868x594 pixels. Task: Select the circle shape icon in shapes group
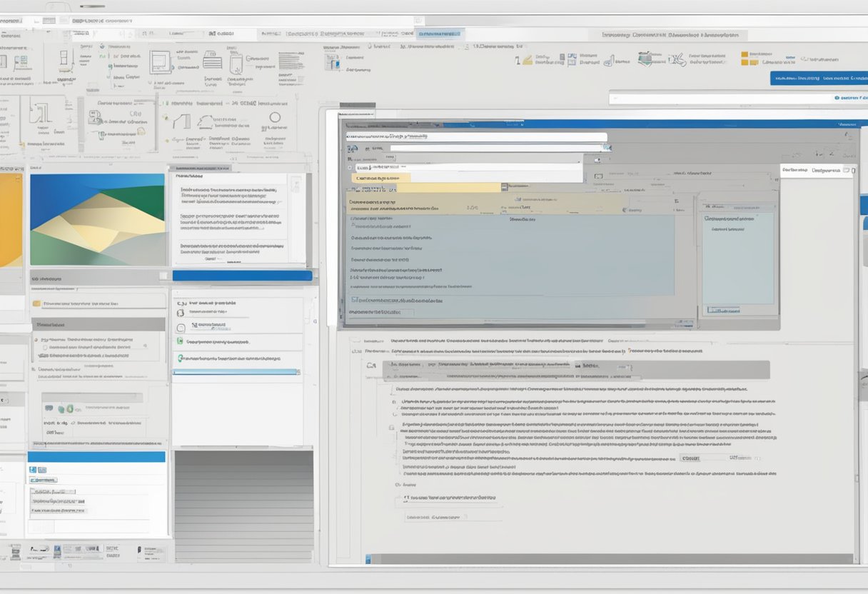click(275, 118)
